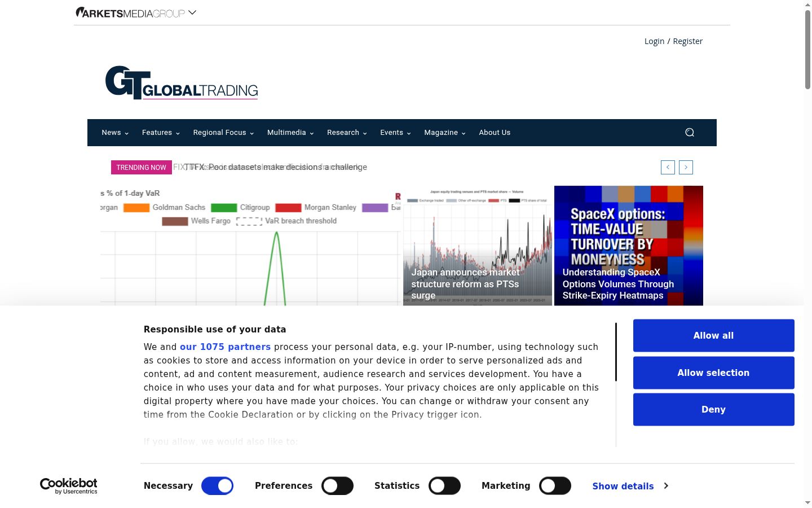Expand the Markets Media Group chevron
The height and width of the screenshot is (508, 812).
192,12
